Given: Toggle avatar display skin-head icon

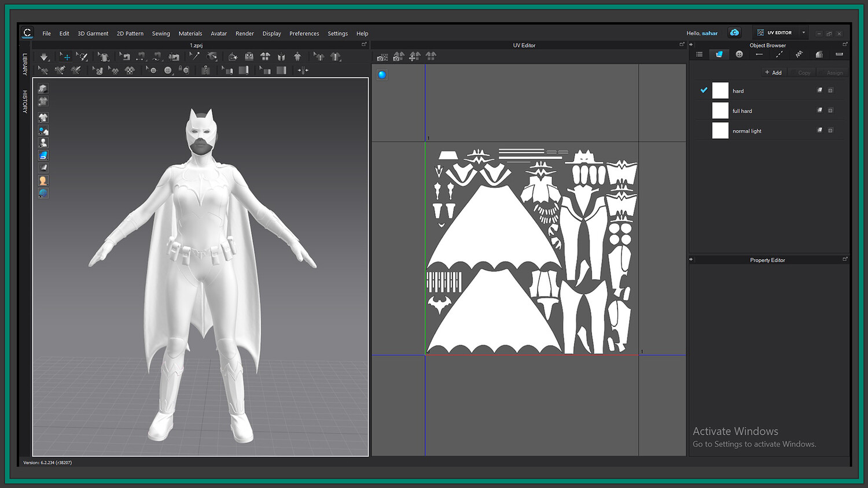Looking at the screenshot, I should pyautogui.click(x=43, y=180).
